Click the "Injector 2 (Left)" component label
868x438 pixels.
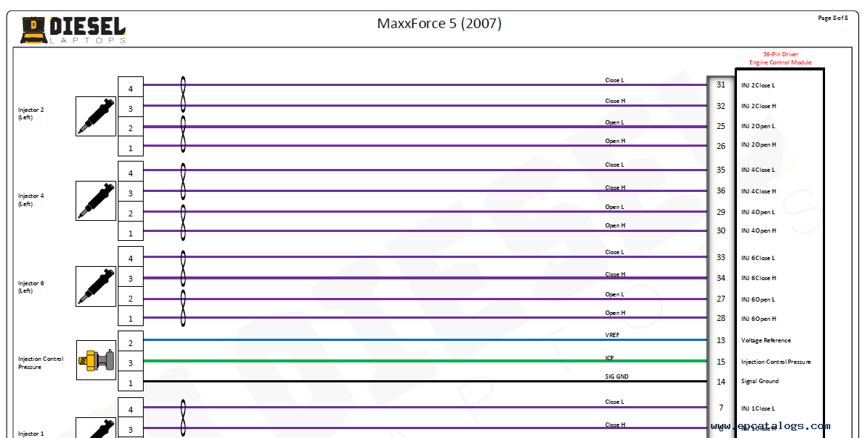coord(31,113)
